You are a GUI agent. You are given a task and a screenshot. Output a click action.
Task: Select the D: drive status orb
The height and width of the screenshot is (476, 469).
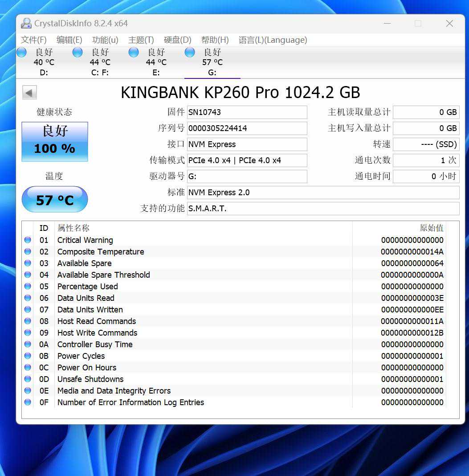[x=21, y=53]
